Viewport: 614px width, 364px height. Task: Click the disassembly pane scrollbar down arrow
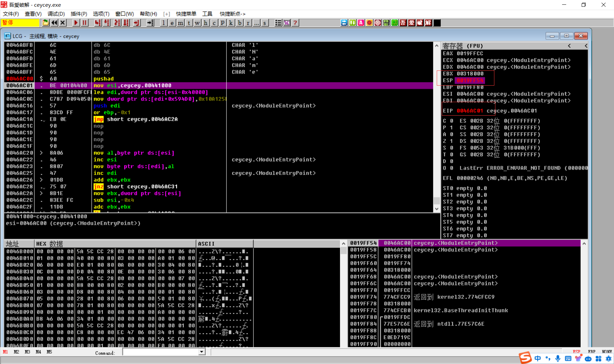click(x=437, y=209)
